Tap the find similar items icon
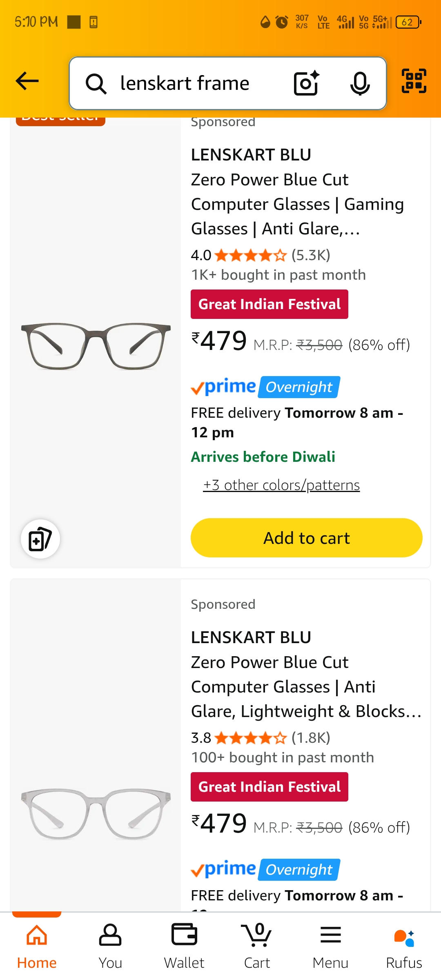Screen dimensions: 441x980 point(40,539)
